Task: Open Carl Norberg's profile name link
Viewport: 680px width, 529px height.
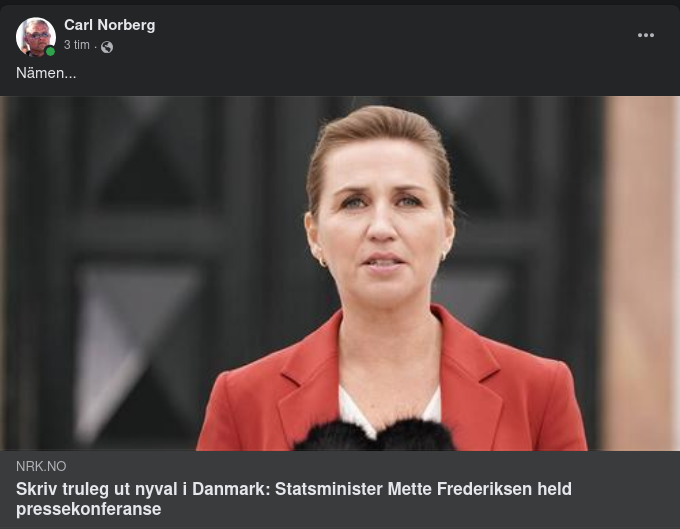Action: 109,25
